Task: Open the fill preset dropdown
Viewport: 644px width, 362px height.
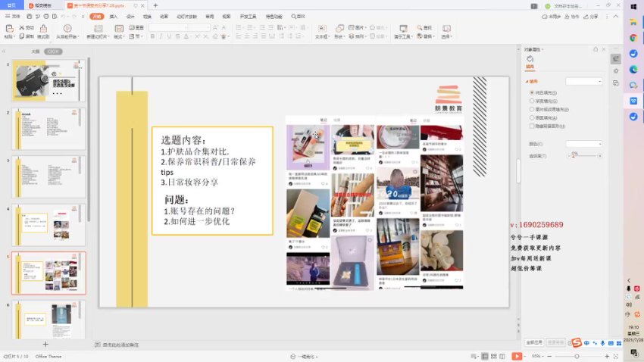Action: pos(583,81)
